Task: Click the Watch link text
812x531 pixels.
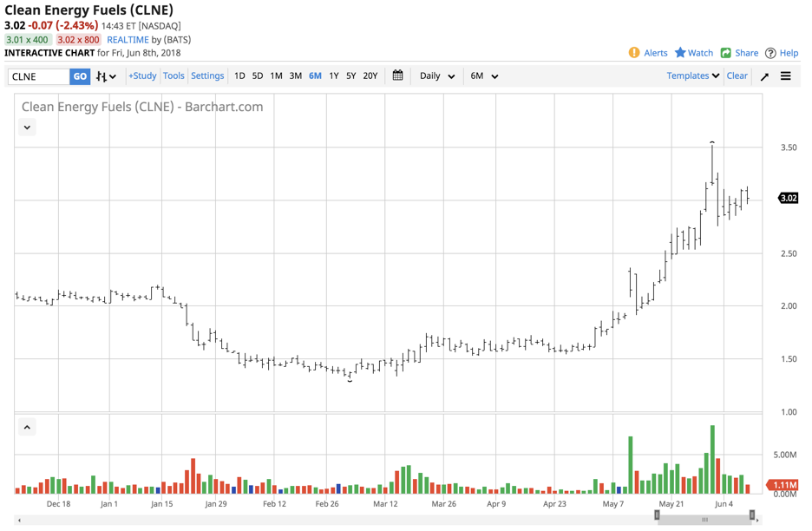Action: coord(700,53)
